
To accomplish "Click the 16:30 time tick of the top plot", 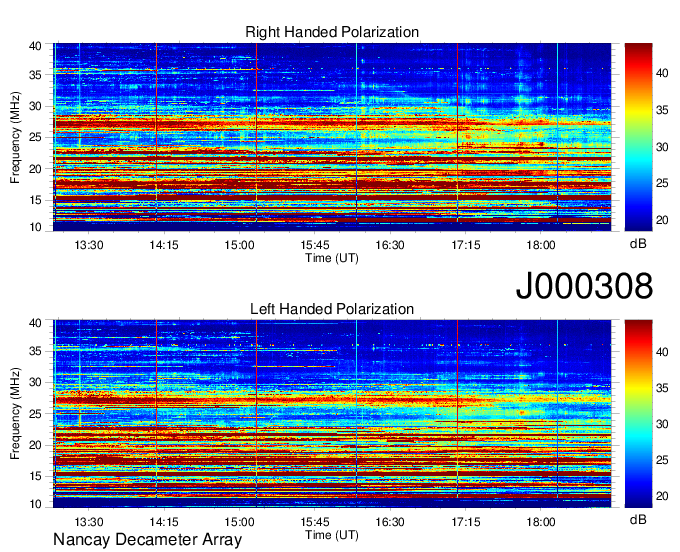I will (390, 245).
